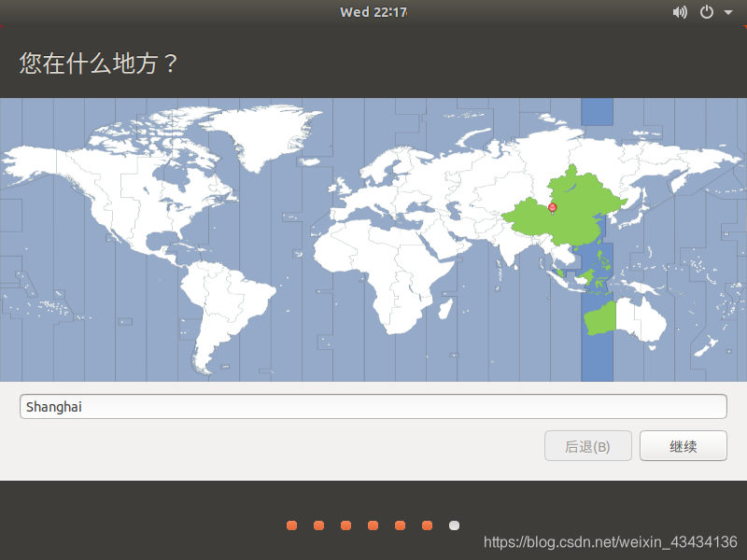
Task: Click Greenland on the timezone map
Action: coord(267,135)
